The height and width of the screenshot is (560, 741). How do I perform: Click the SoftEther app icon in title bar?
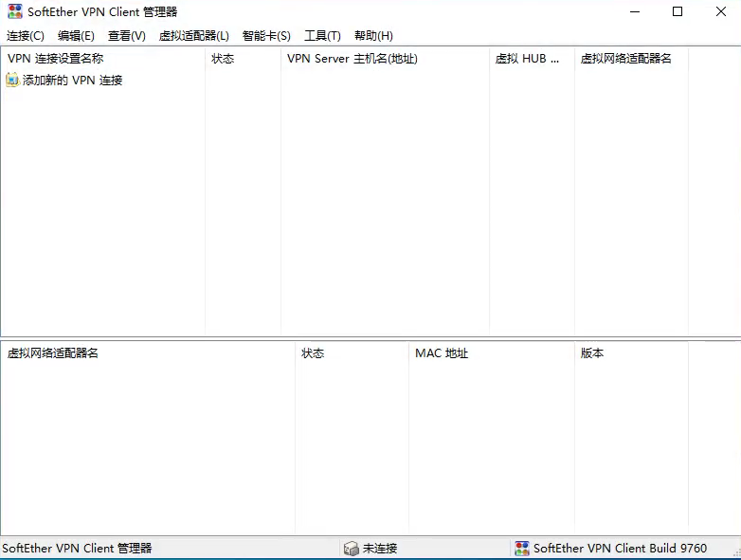pos(15,11)
